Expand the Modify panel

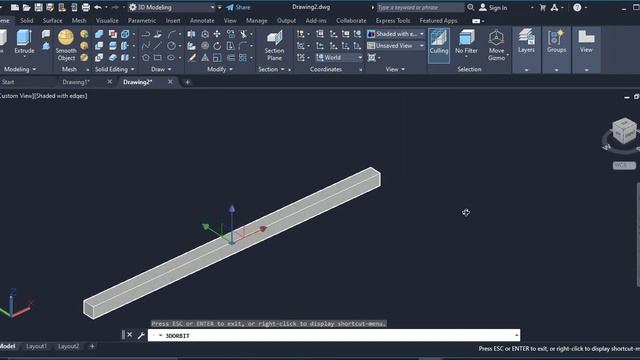(x=220, y=69)
